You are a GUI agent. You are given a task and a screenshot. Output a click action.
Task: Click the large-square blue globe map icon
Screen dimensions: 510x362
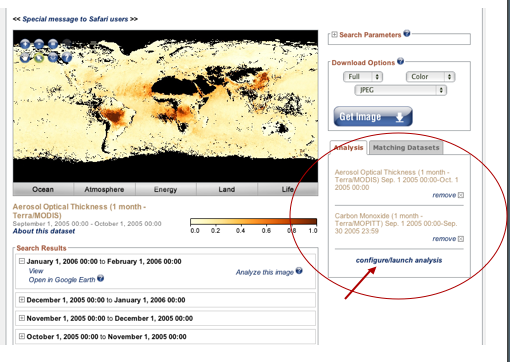click(x=53, y=44)
